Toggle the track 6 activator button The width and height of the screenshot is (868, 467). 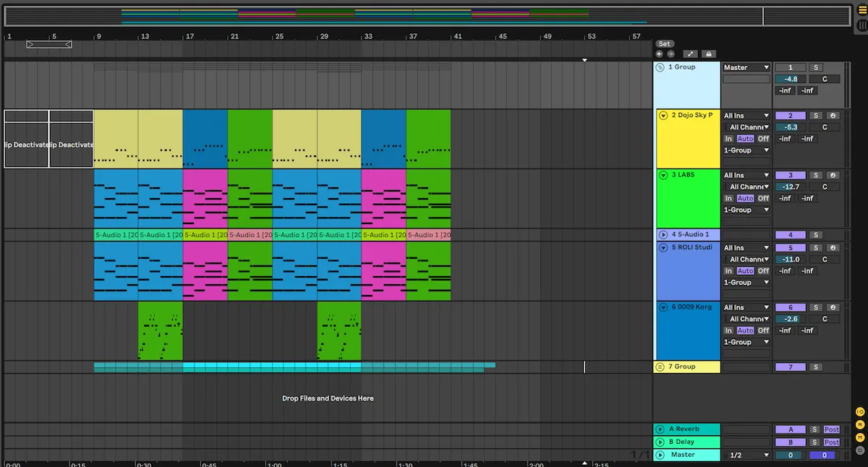tap(790, 307)
